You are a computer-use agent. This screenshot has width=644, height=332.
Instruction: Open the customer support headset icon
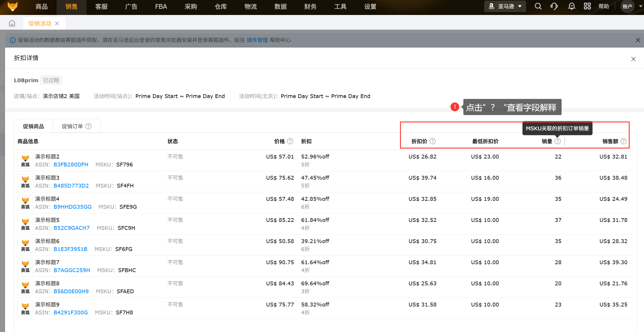(x=554, y=6)
